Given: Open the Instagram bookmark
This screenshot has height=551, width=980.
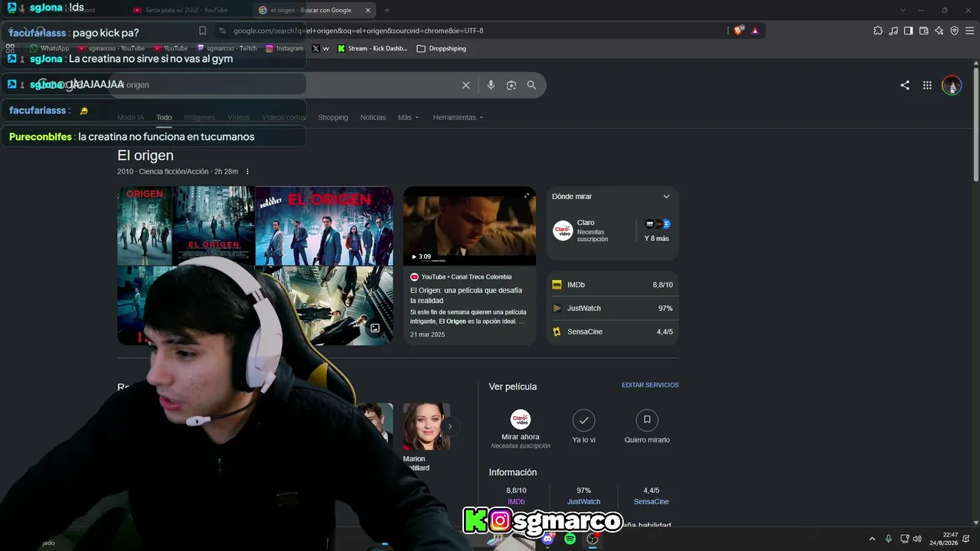Looking at the screenshot, I should coord(284,48).
